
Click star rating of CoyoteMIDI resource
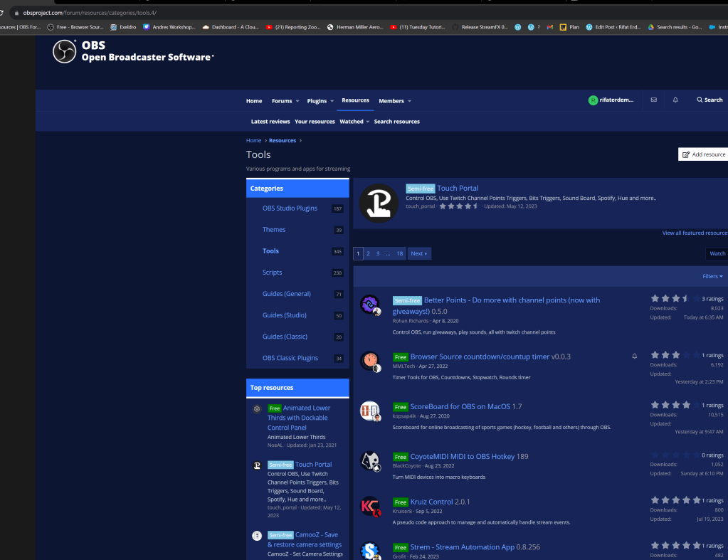[x=675, y=455]
